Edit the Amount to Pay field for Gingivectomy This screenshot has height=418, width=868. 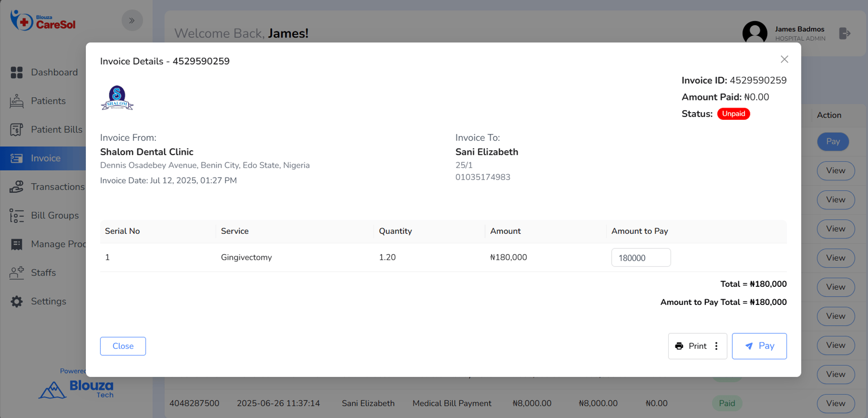[641, 258]
